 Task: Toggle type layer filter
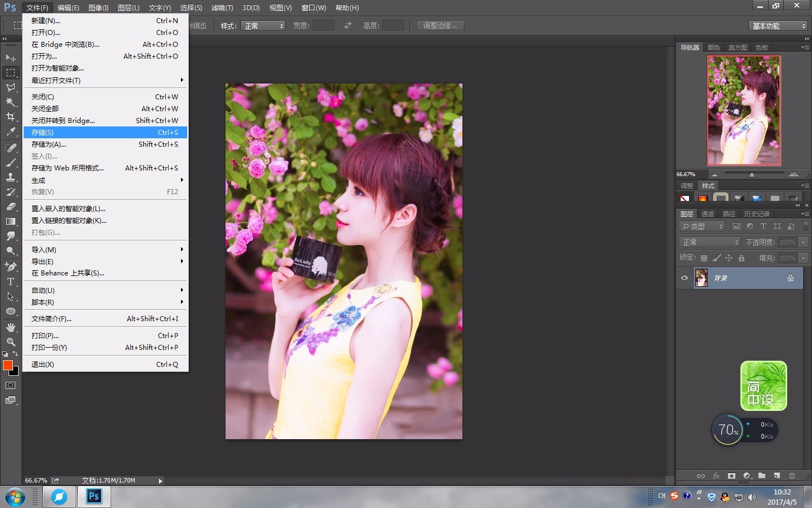(764, 226)
